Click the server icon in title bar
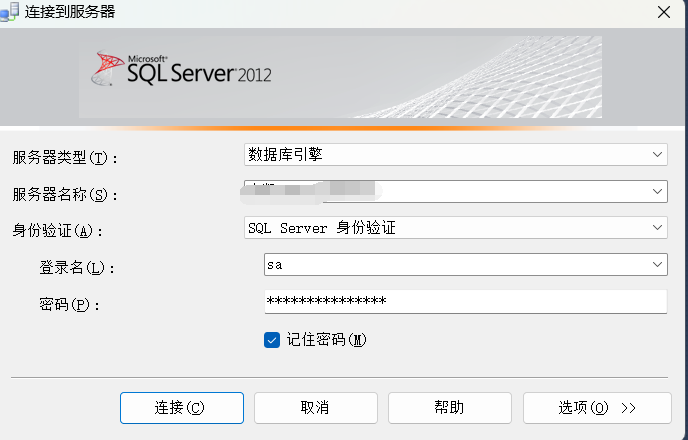 pos(10,12)
